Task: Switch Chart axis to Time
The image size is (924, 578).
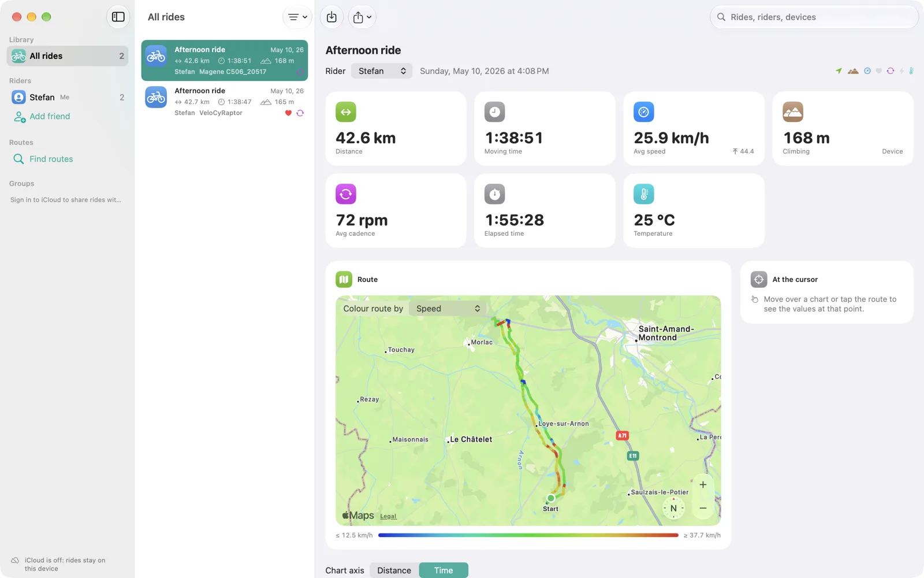Action: point(444,570)
